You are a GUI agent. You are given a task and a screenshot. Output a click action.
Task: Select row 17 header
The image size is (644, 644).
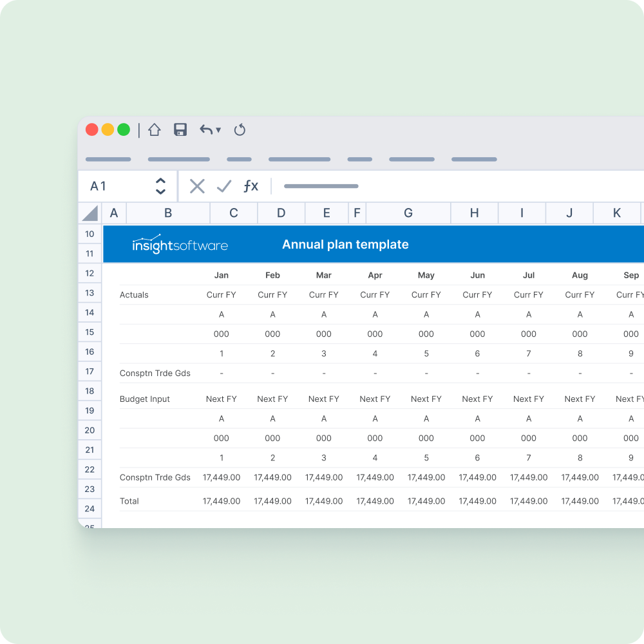[90, 372]
